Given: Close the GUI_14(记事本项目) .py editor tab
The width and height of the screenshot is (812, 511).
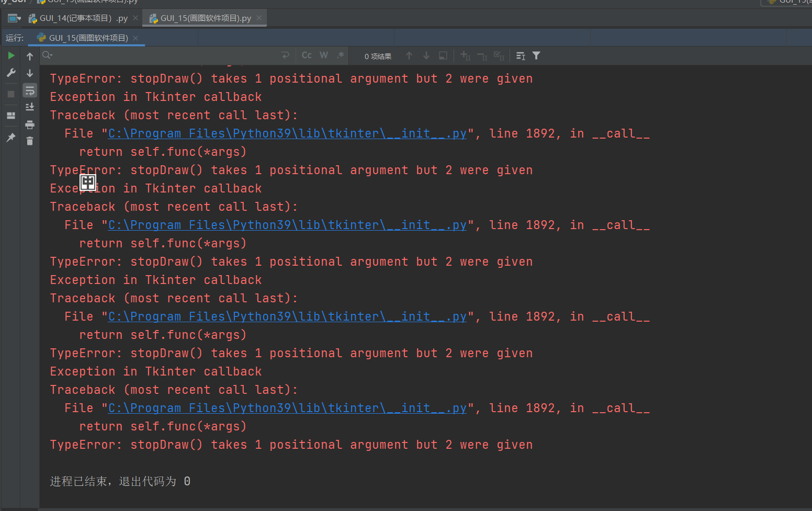Looking at the screenshot, I should coord(136,18).
